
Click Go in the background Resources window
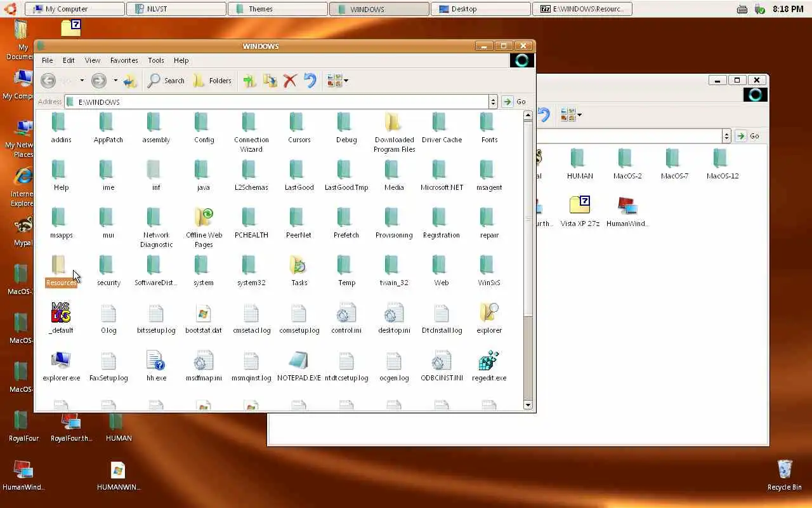[x=748, y=136]
